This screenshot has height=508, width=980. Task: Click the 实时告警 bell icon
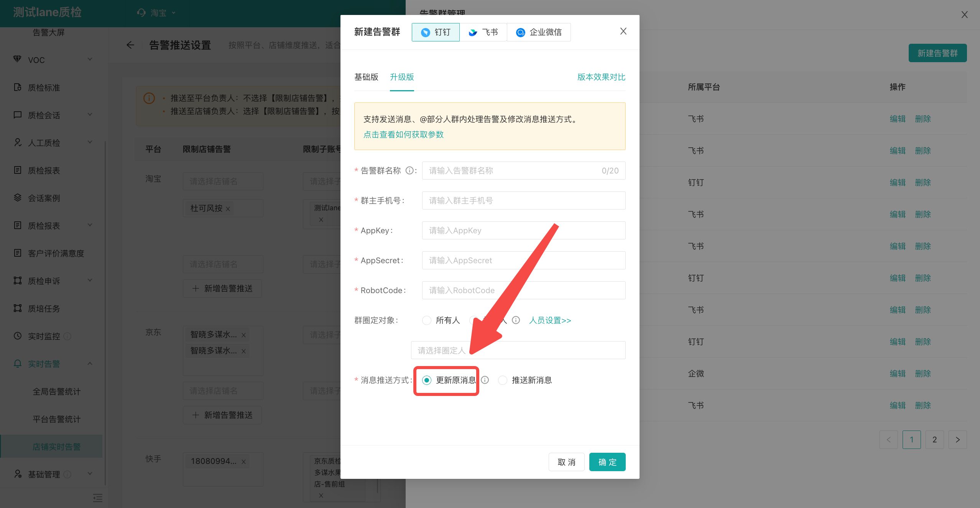coord(17,363)
